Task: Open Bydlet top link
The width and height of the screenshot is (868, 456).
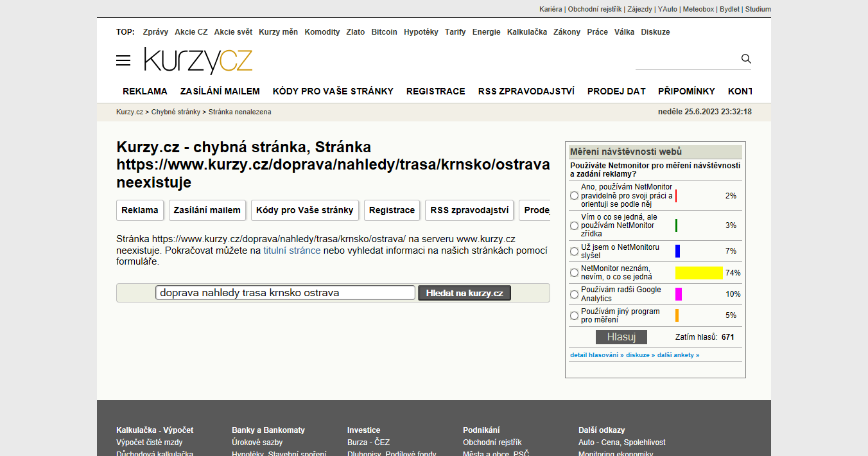Action: point(729,9)
